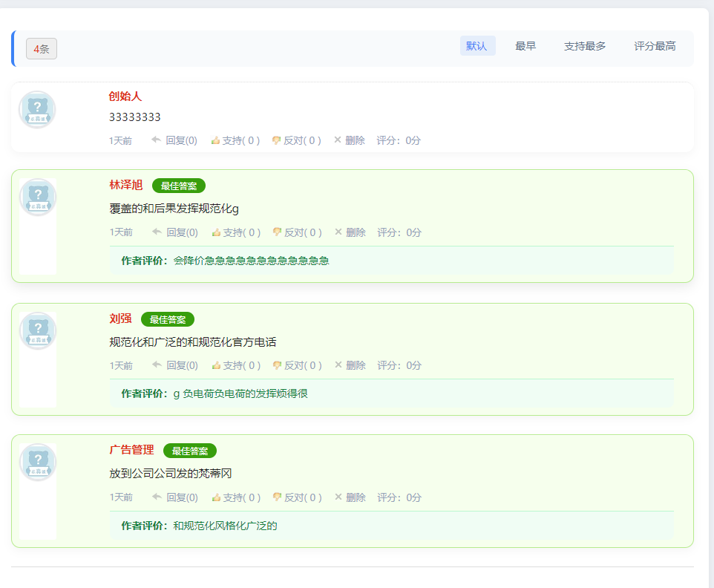Click delete X icon on 广告管理's answer
This screenshot has width=714, height=588.
point(338,497)
